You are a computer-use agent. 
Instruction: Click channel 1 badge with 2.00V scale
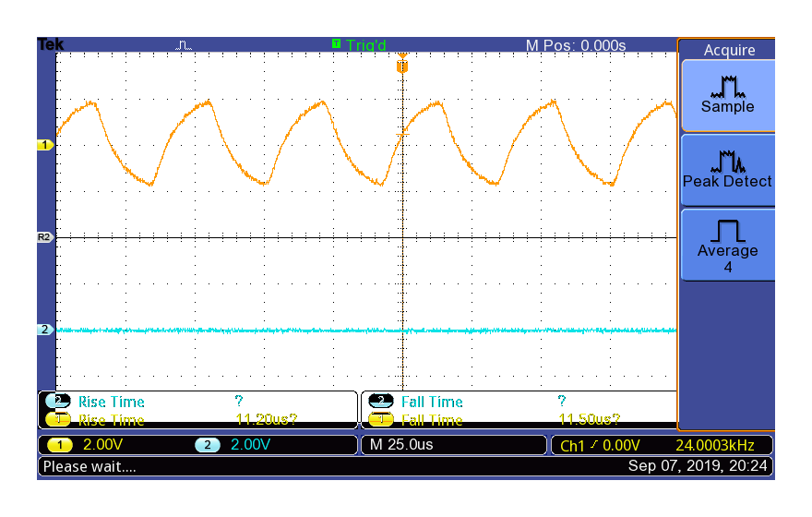tap(86, 444)
